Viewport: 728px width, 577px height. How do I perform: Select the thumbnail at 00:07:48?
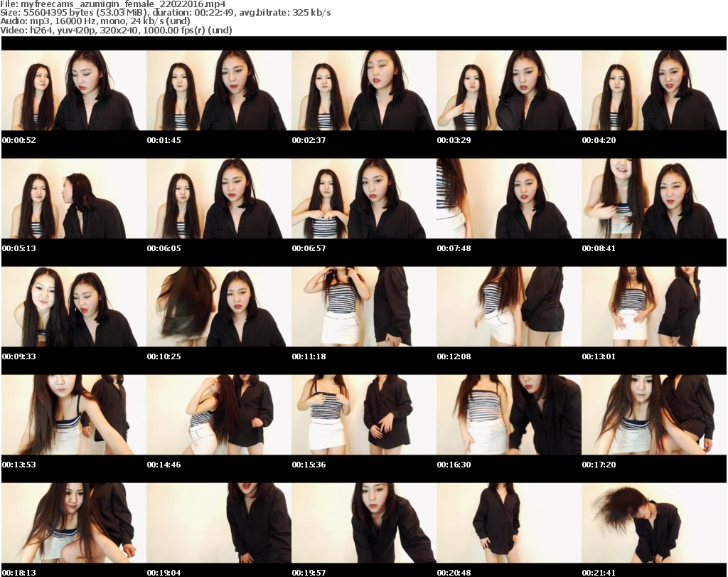(508, 198)
